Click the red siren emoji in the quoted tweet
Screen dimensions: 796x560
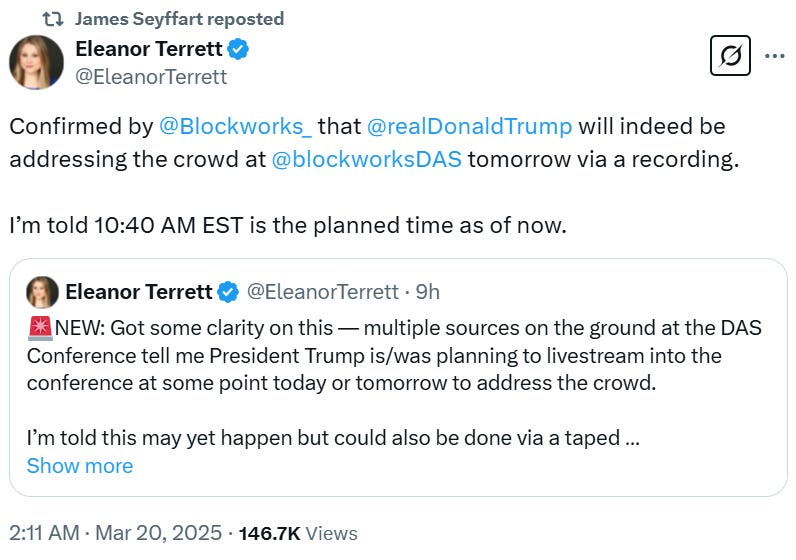[40, 328]
